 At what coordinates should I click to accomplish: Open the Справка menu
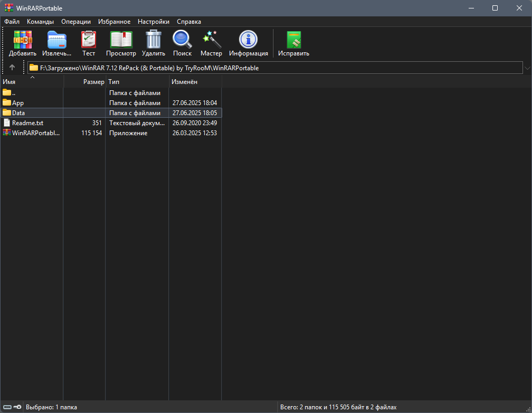[189, 22]
